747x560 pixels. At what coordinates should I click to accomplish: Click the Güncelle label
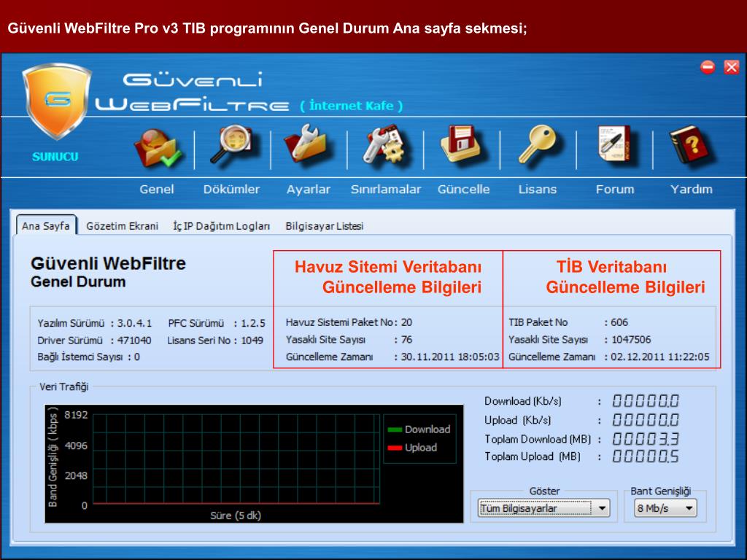[x=463, y=189]
